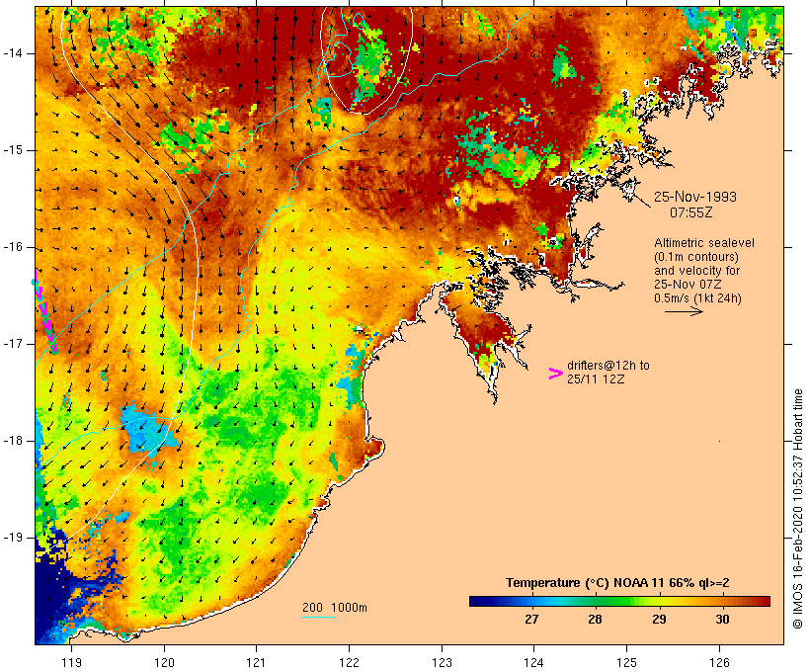Click the colorbar value 28
The image size is (810, 672).
pos(595,619)
